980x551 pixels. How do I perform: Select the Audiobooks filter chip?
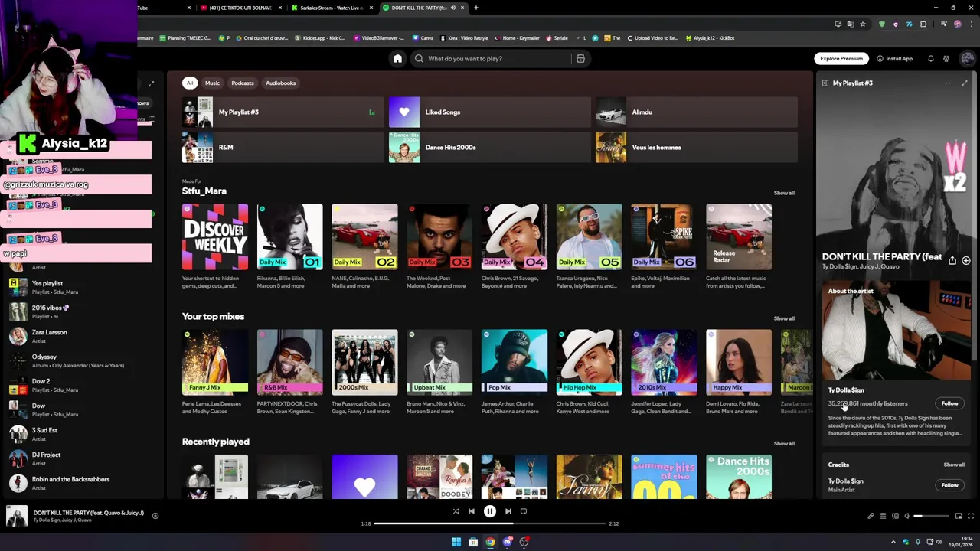(x=281, y=83)
